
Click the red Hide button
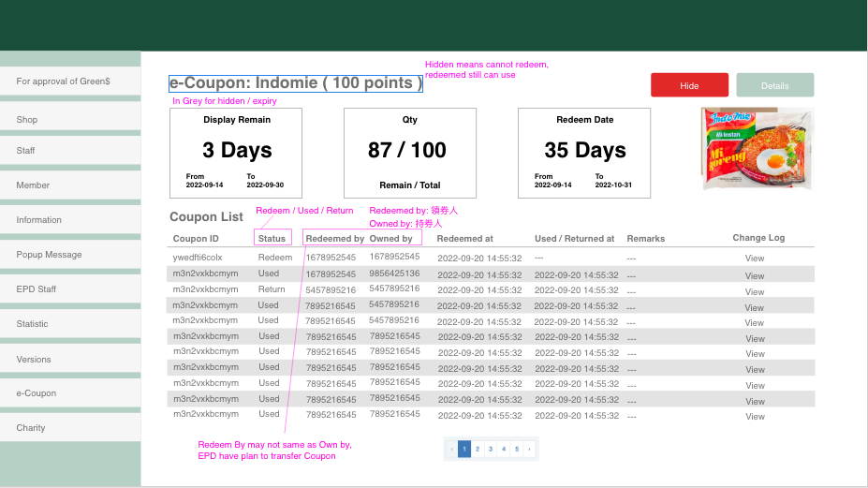click(x=689, y=85)
